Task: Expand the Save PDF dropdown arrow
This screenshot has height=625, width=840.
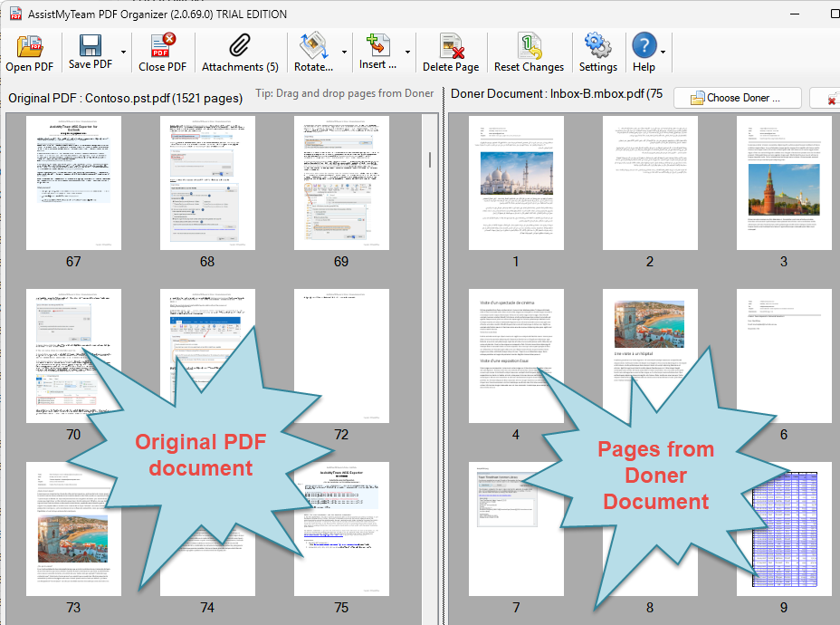Action: [122, 53]
